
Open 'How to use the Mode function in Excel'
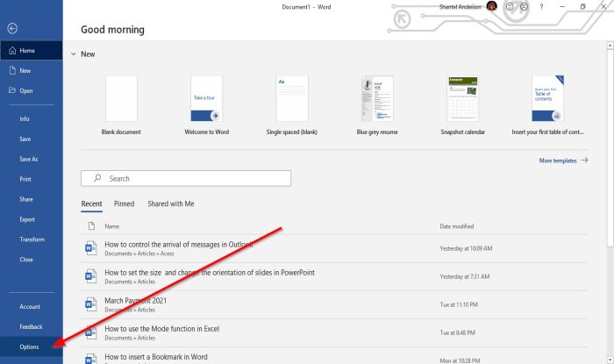point(334,332)
